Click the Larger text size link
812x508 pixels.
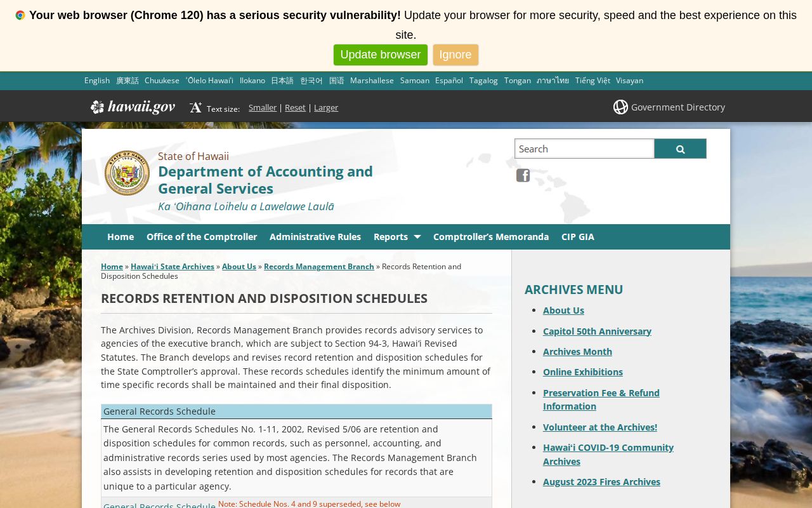click(326, 107)
